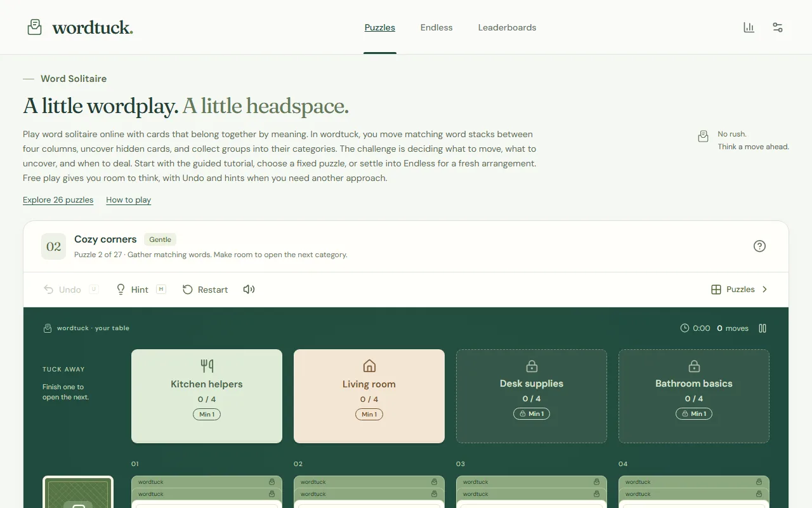812x508 pixels.
Task: Open the statistics bar chart icon
Action: [749, 27]
